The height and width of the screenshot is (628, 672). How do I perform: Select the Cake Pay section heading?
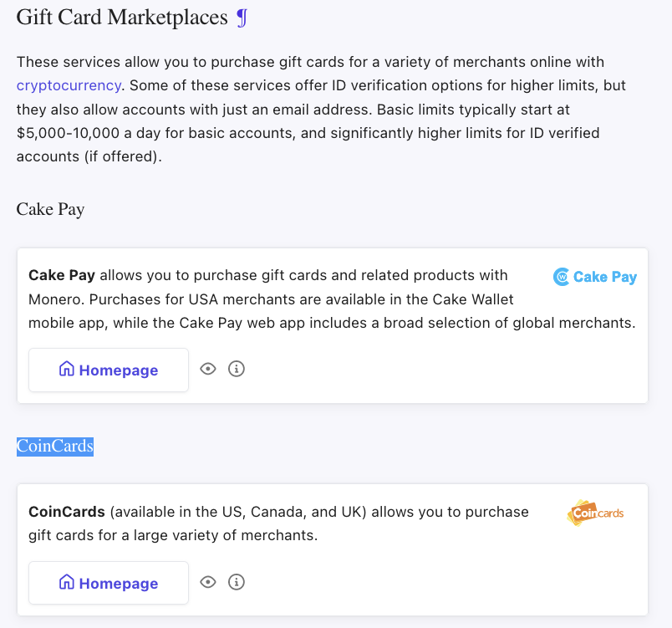pos(50,209)
